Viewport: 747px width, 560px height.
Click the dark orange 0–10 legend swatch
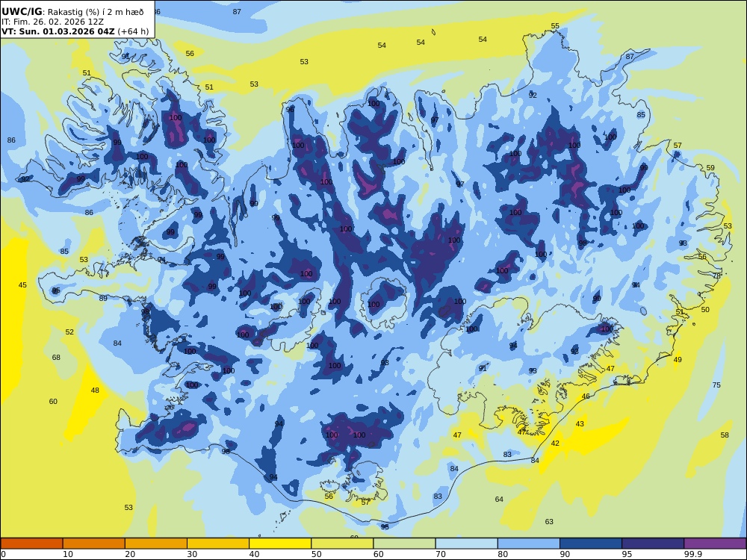click(x=31, y=544)
